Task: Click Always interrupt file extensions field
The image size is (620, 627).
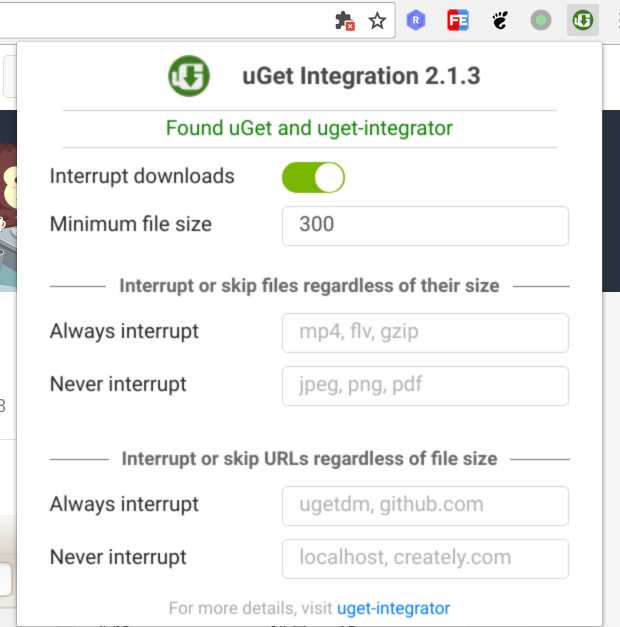Action: 425,333
